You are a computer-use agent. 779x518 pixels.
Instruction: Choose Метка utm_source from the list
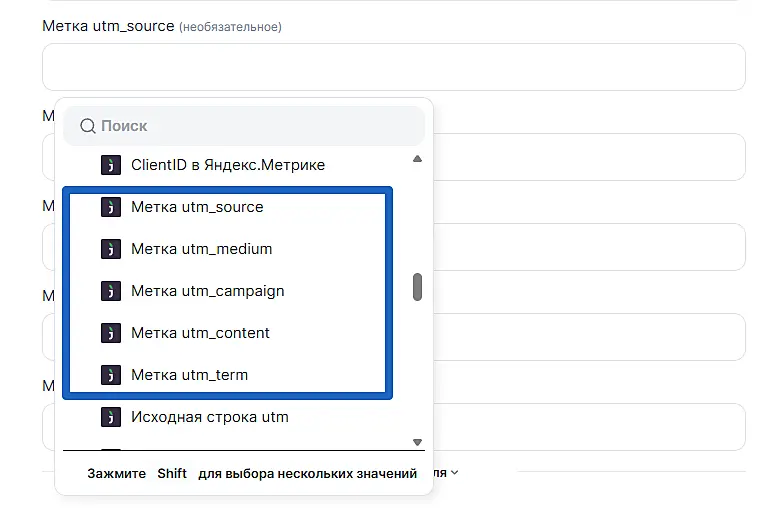(x=197, y=207)
